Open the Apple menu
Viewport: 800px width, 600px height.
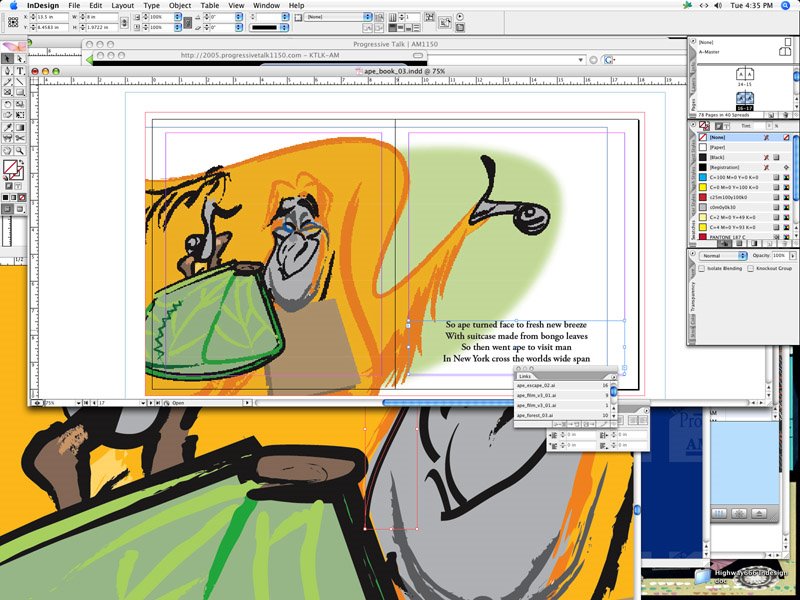click(13, 6)
